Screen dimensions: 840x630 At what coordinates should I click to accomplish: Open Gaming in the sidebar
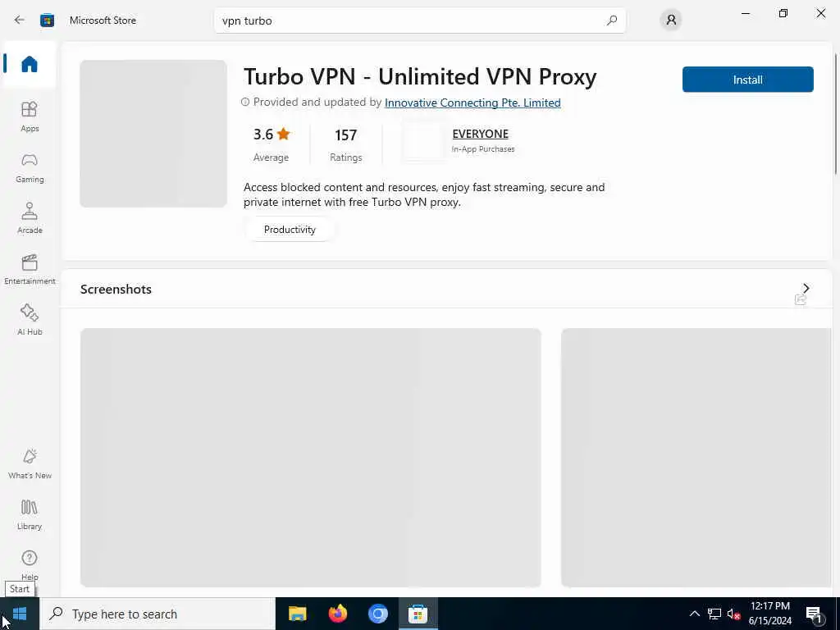30,167
